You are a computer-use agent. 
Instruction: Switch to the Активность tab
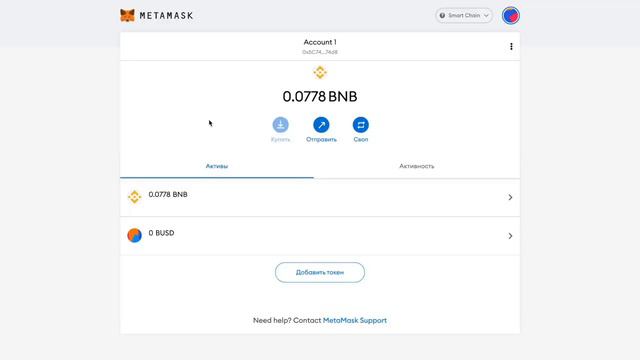417,166
